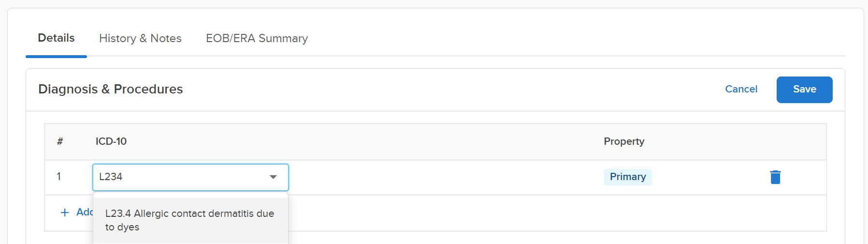Screen dimensions: 868x244
Task: Click the Diagnosis & Procedures section heading
Action: click(110, 89)
